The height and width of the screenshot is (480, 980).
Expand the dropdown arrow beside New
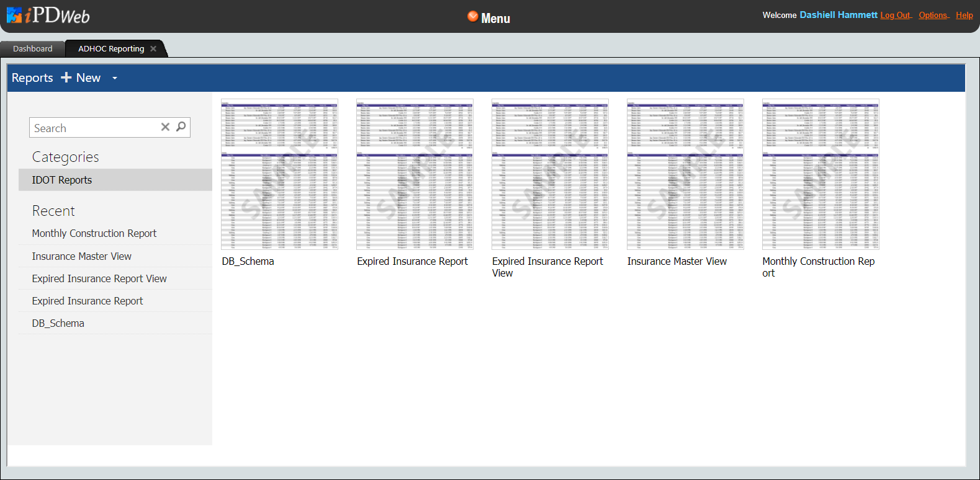115,78
